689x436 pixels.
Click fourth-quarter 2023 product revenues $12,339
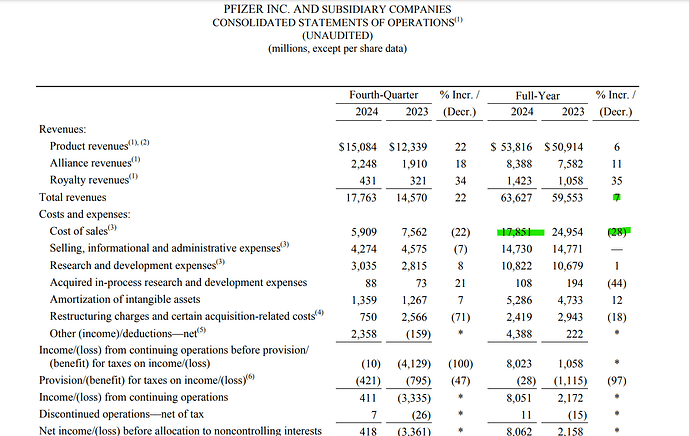pyautogui.click(x=408, y=147)
